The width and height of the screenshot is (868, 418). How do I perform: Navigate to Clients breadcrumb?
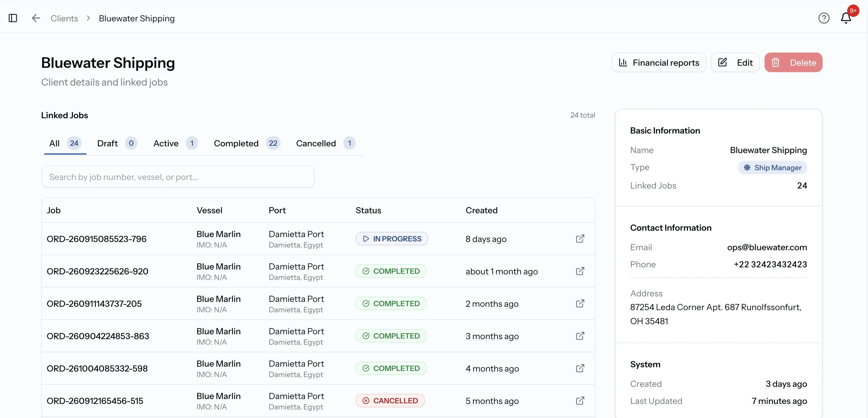pos(64,18)
